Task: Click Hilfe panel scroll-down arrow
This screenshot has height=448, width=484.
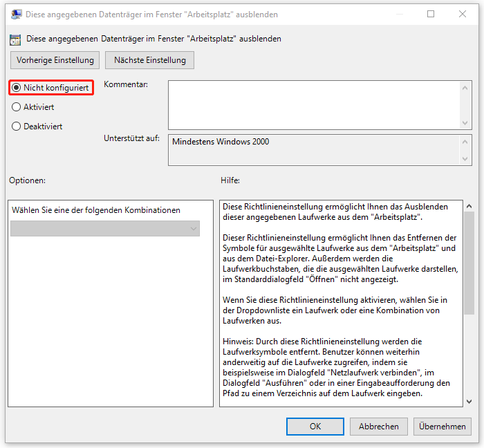Action: click(x=469, y=401)
